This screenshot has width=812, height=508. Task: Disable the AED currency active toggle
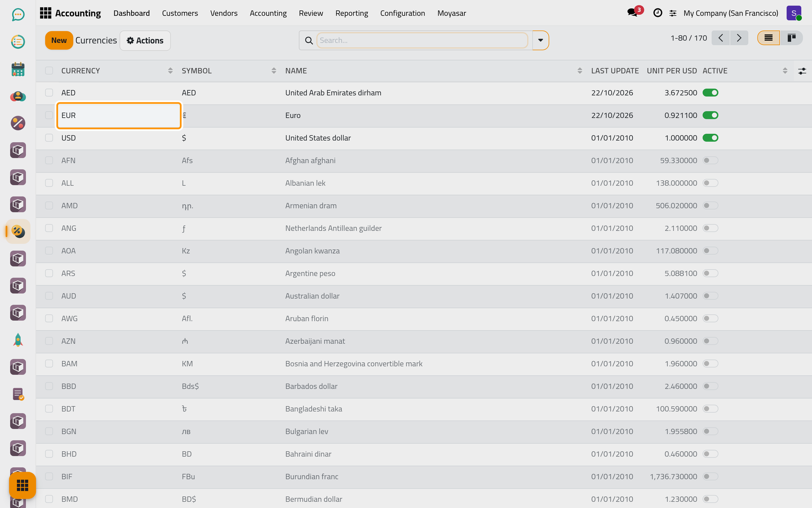(x=710, y=93)
